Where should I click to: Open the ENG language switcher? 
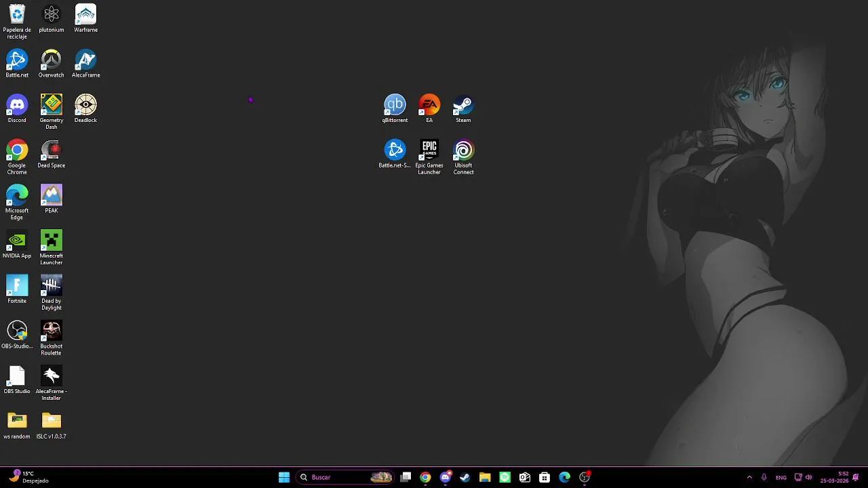tap(781, 477)
